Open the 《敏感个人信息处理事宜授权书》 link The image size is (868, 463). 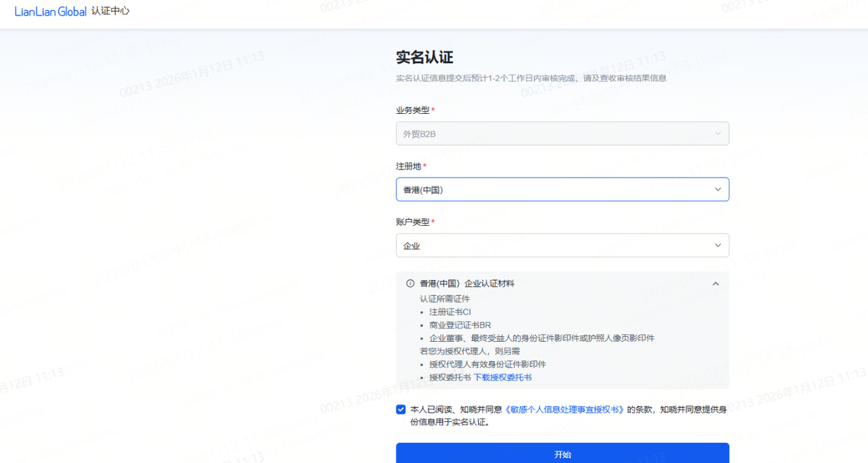(564, 409)
